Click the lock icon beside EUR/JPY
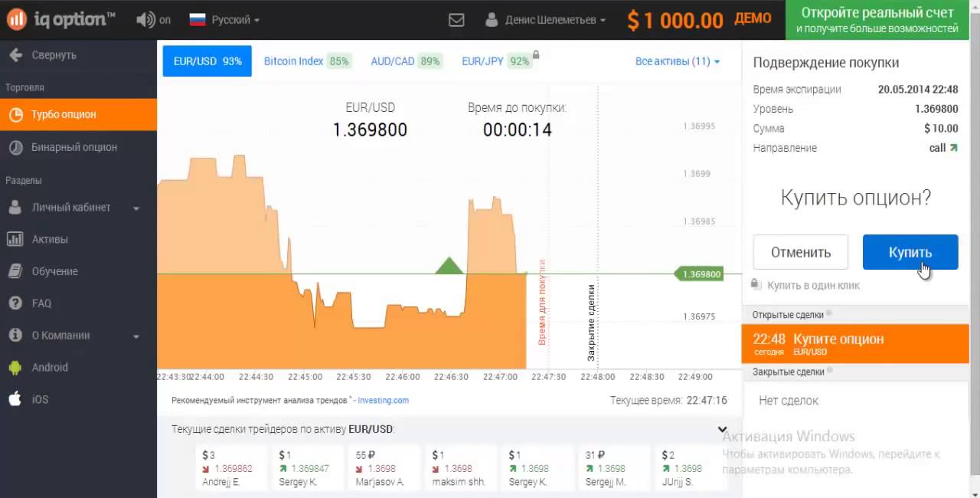This screenshot has width=980, height=498. [x=536, y=54]
